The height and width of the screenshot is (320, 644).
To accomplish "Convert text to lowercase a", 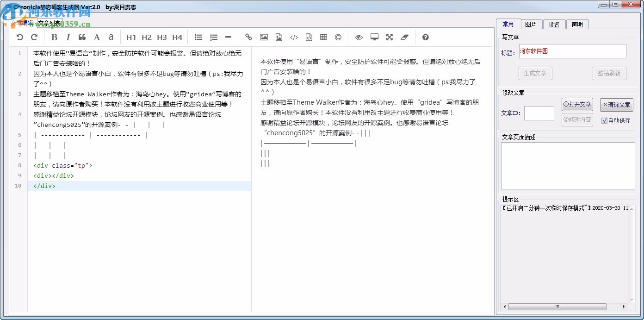I will 111,37.
